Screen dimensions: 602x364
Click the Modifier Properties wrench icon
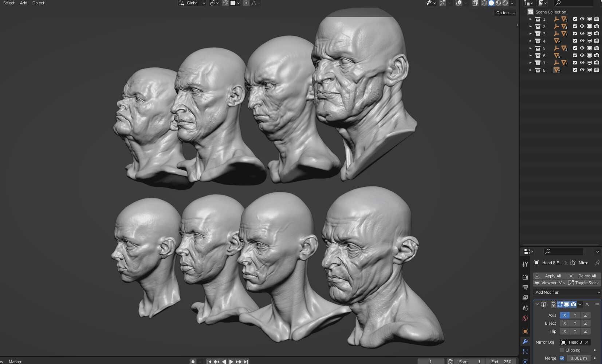click(x=526, y=341)
